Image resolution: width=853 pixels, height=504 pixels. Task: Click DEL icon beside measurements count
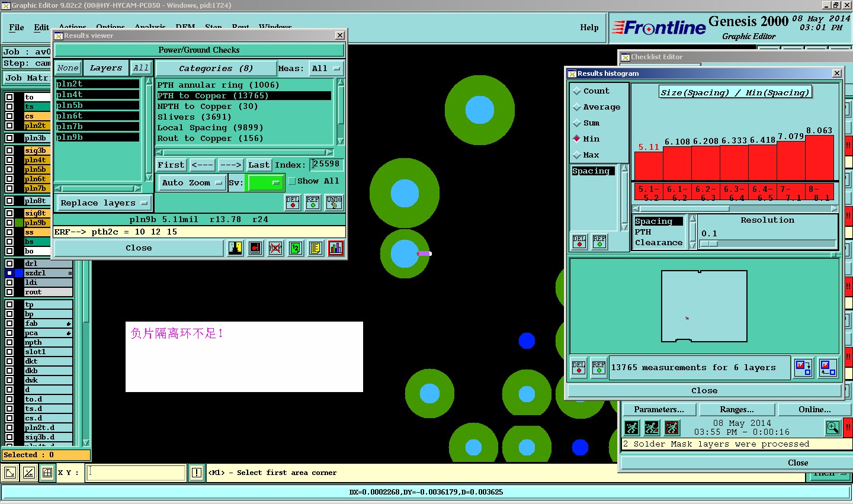[579, 368]
